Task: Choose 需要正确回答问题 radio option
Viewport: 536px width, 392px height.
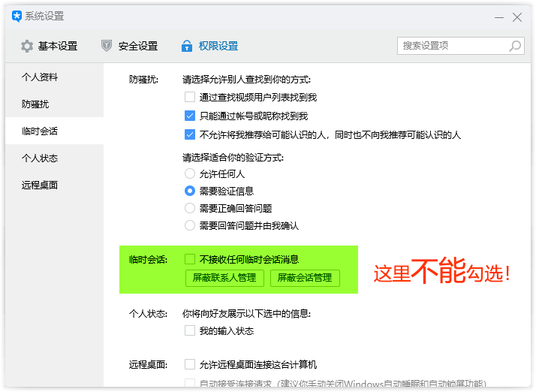Action: click(190, 208)
